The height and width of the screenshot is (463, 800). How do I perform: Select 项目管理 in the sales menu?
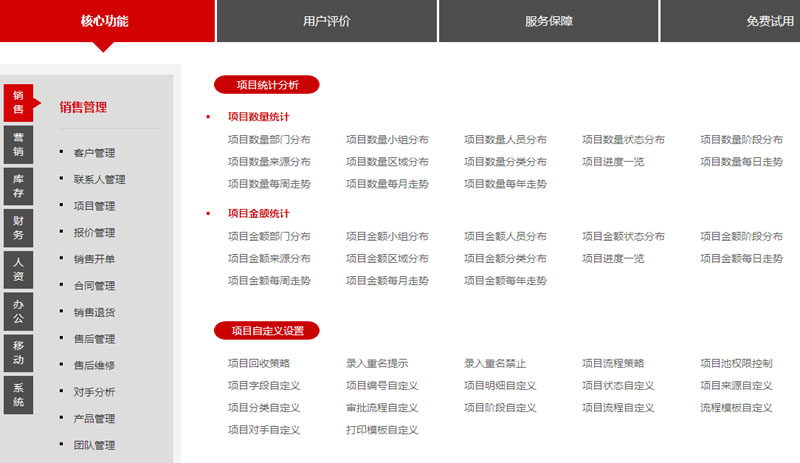pos(94,206)
